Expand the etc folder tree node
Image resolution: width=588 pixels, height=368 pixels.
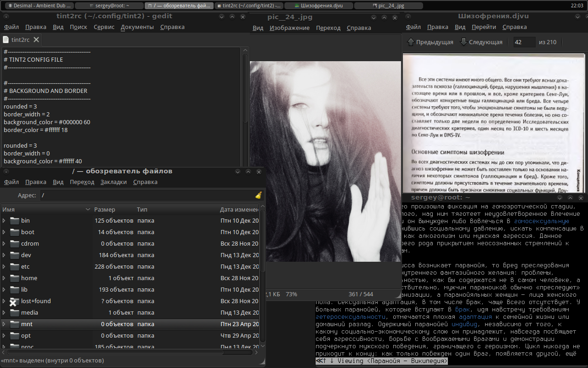(x=4, y=267)
